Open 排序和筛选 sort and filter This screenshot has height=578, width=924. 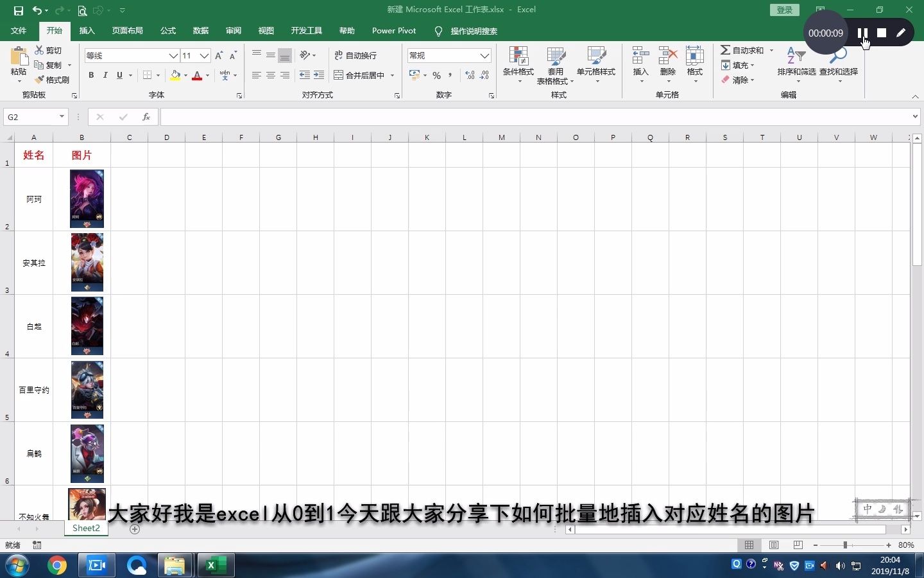(796, 64)
